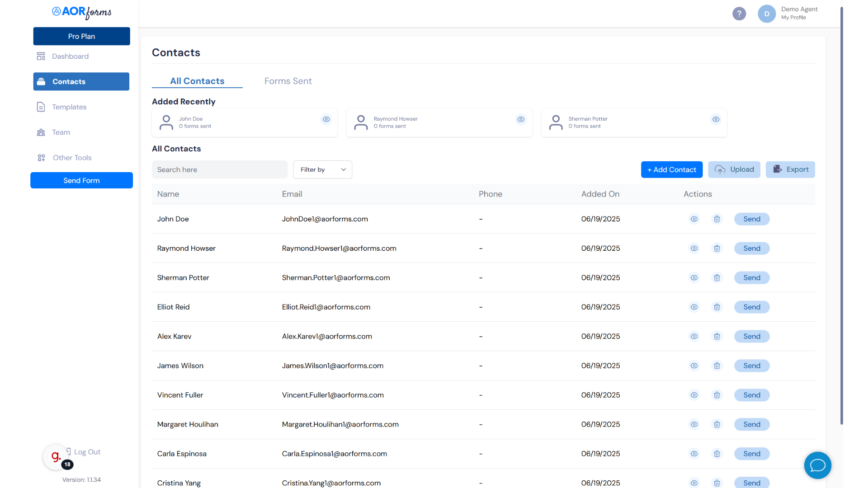Open the live chat bubble icon
The image size is (868, 488).
pyautogui.click(x=817, y=465)
